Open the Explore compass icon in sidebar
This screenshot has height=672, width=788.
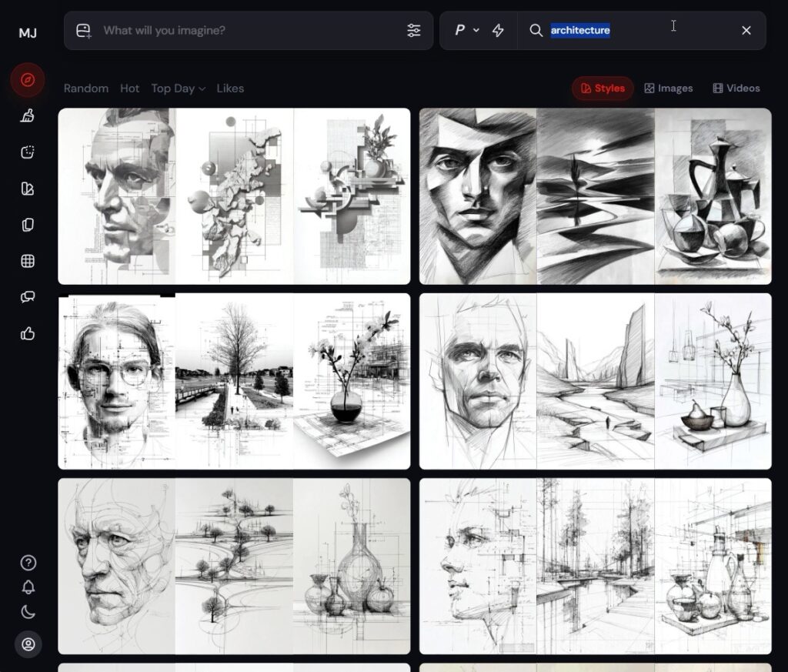tap(28, 80)
